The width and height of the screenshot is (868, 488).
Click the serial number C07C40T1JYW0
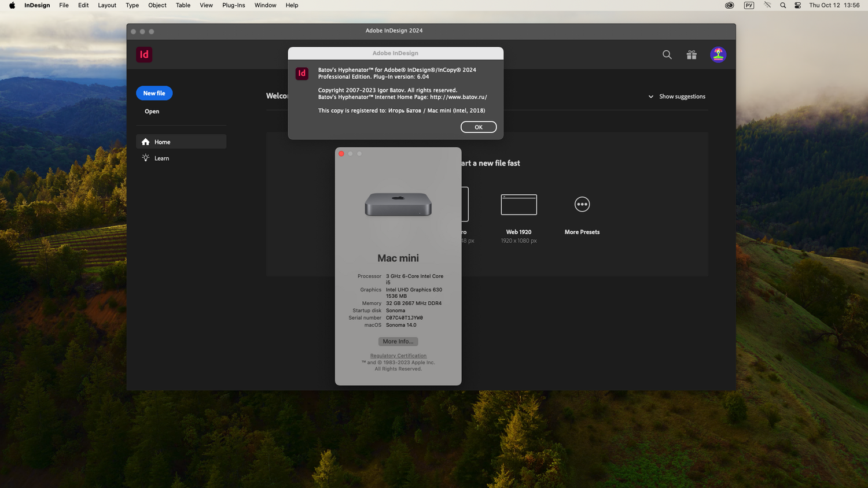click(x=404, y=318)
